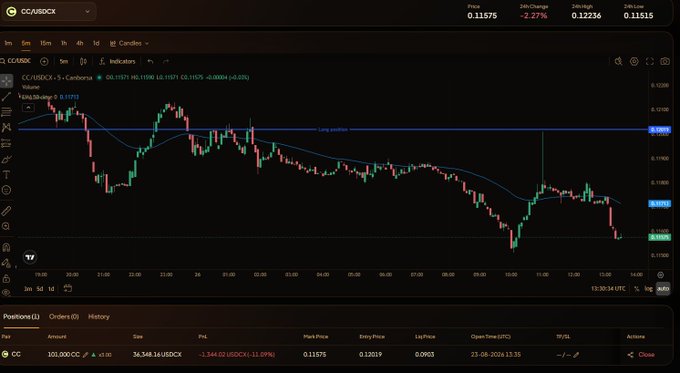The height and width of the screenshot is (373, 680).
Task: Open time axis settings icon near 14:00
Action: coord(660,275)
